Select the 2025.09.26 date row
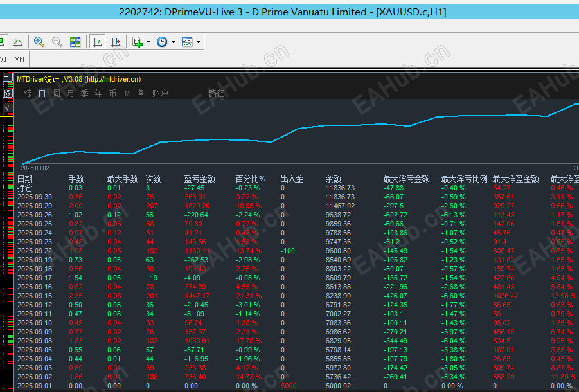 point(35,215)
